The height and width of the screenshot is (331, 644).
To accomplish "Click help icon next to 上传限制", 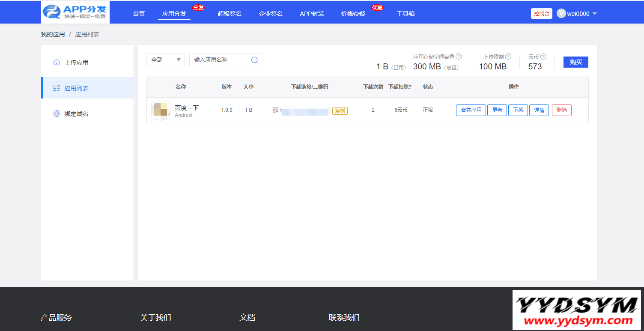I will point(508,57).
